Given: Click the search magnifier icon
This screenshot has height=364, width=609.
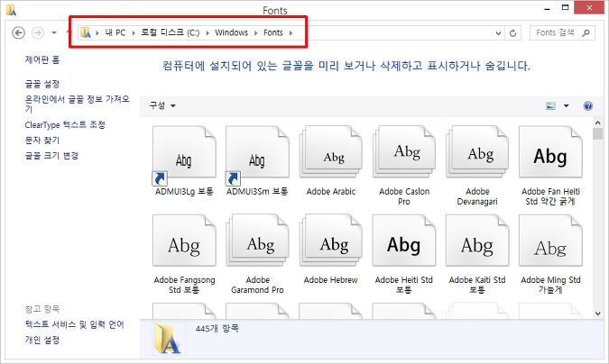Looking at the screenshot, I should tap(586, 33).
